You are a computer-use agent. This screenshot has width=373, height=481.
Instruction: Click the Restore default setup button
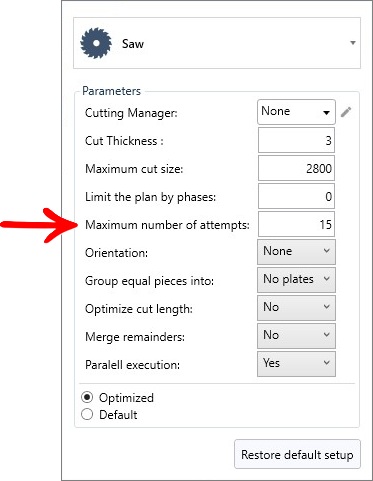click(297, 455)
